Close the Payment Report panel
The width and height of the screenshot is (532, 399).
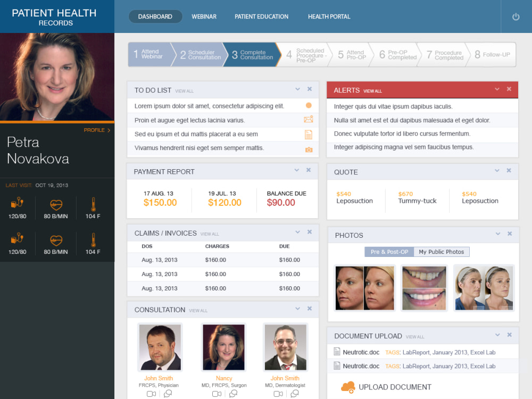[309, 170]
